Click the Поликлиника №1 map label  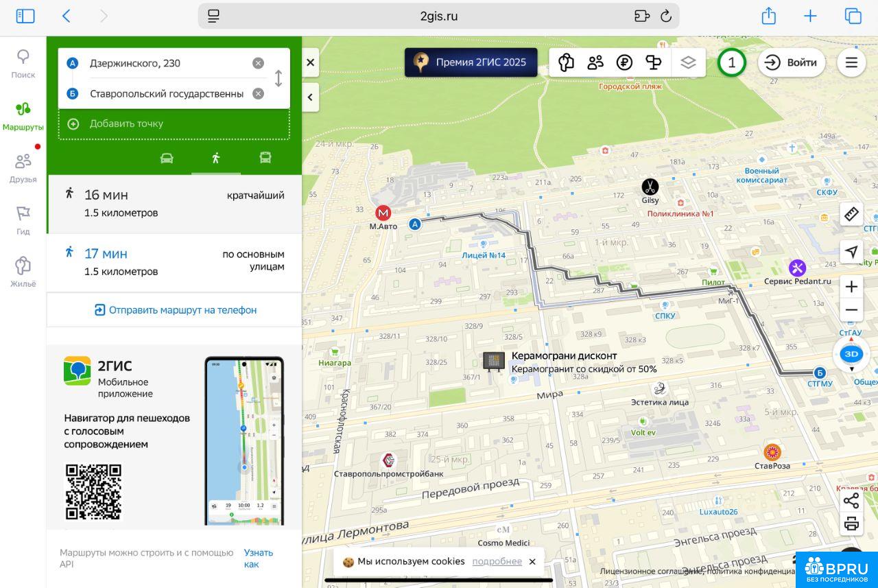(x=680, y=213)
